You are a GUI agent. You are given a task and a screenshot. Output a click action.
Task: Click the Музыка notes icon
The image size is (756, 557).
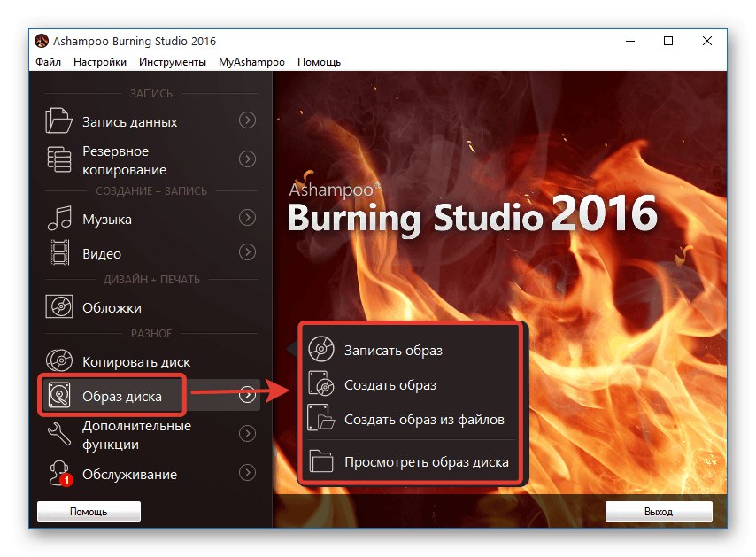tap(59, 218)
